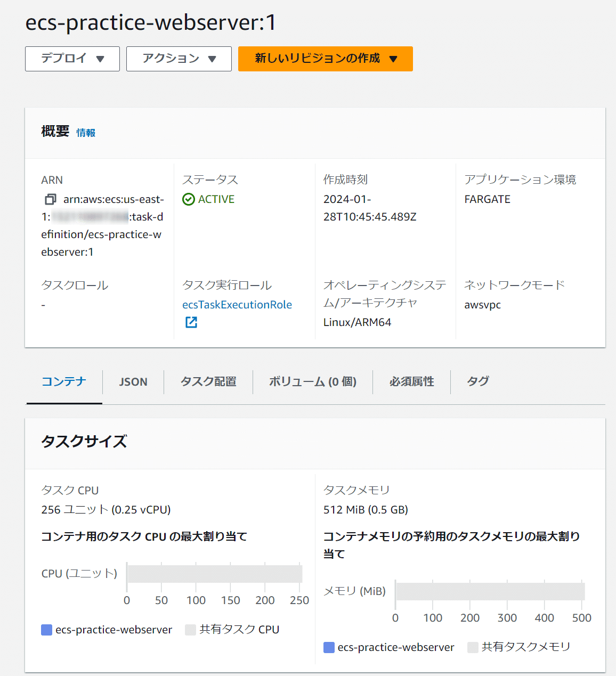The height and width of the screenshot is (676, 616).
Task: Show the 必須属性 tab
Action: tap(411, 382)
